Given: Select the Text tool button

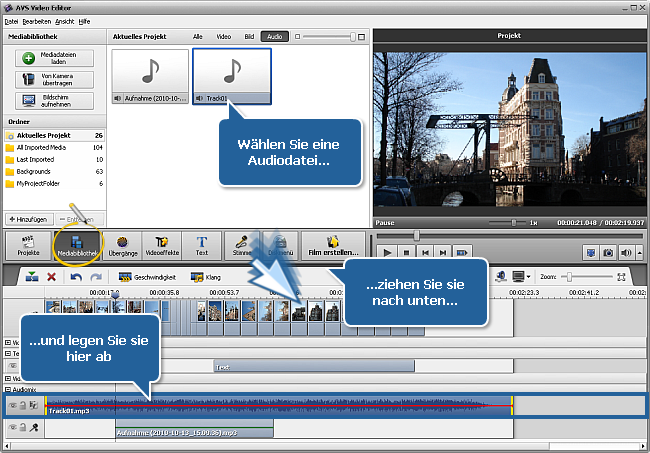Looking at the screenshot, I should 201,246.
